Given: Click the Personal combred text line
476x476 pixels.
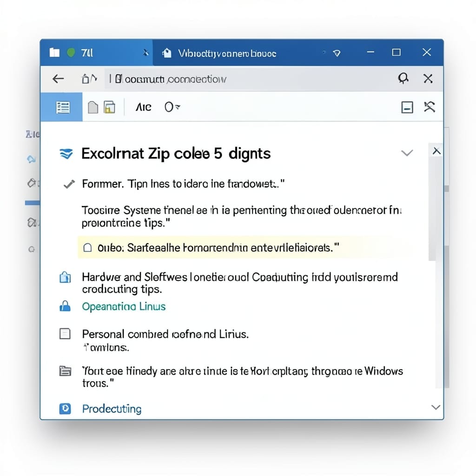Looking at the screenshot, I should click(165, 334).
